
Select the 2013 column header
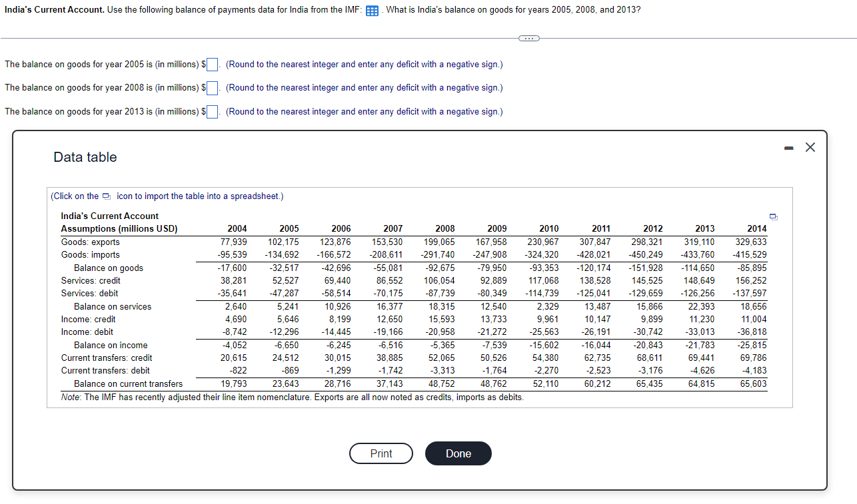point(704,229)
